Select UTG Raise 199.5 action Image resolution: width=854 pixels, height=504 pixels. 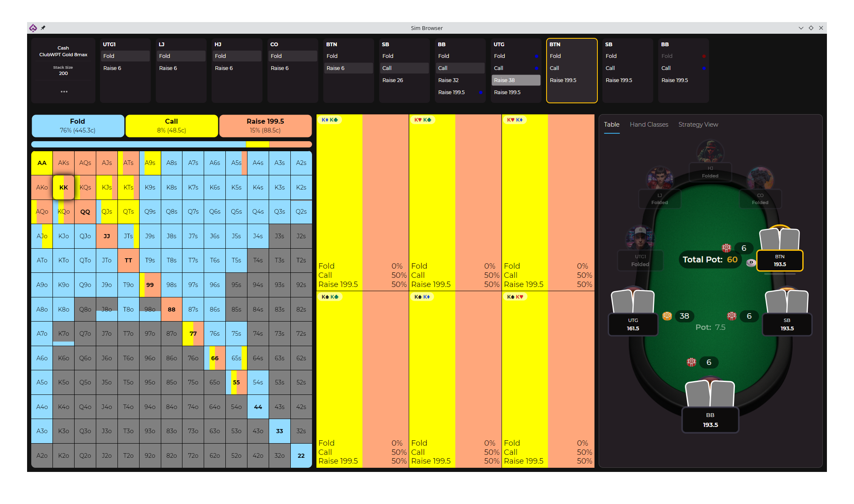pos(516,92)
